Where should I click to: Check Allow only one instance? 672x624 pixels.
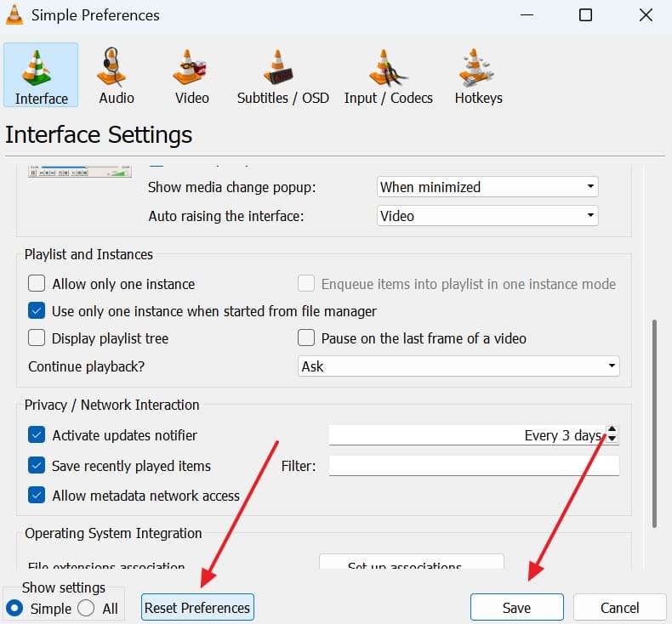pyautogui.click(x=37, y=283)
